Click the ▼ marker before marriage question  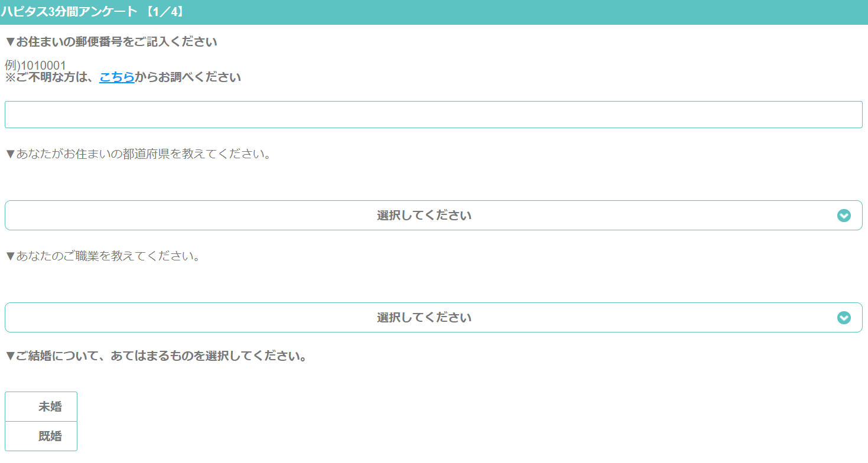pos(10,357)
